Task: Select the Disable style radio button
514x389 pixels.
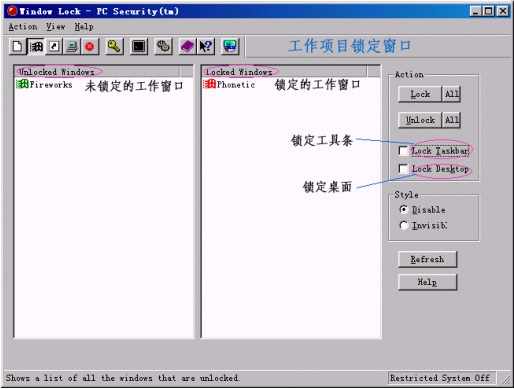Action: [403, 209]
